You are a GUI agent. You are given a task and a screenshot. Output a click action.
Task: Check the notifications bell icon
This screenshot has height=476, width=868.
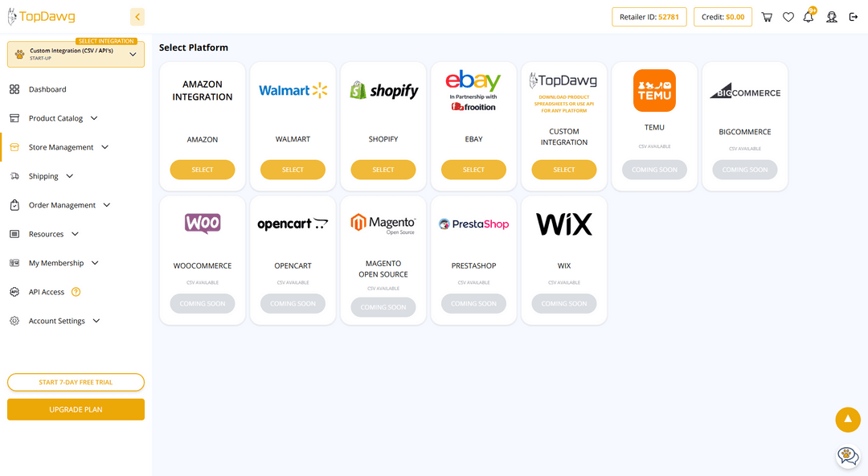[x=809, y=17]
